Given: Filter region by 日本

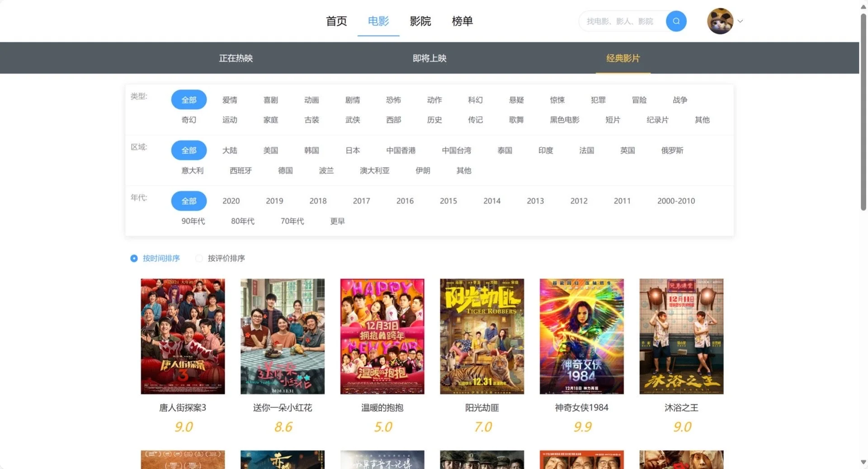Looking at the screenshot, I should point(353,150).
